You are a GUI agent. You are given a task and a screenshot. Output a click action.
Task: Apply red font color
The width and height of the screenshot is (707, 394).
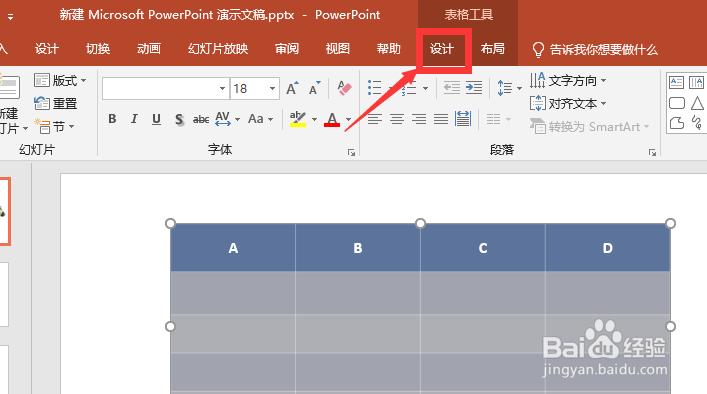point(332,119)
